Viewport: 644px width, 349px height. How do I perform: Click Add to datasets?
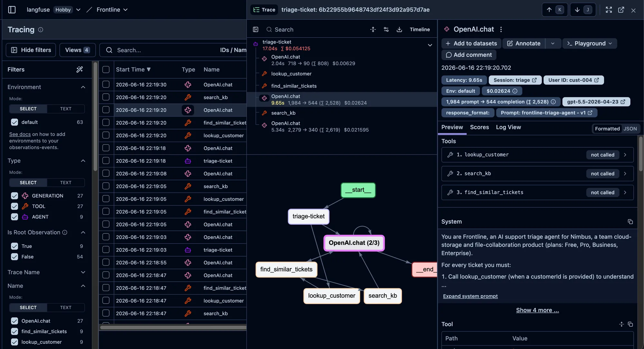pyautogui.click(x=471, y=43)
